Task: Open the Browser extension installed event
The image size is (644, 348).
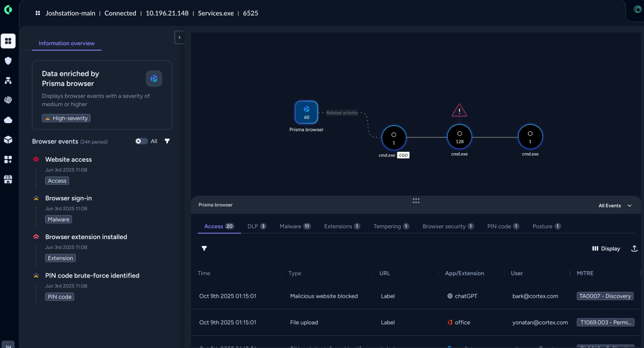Action: [x=86, y=237]
